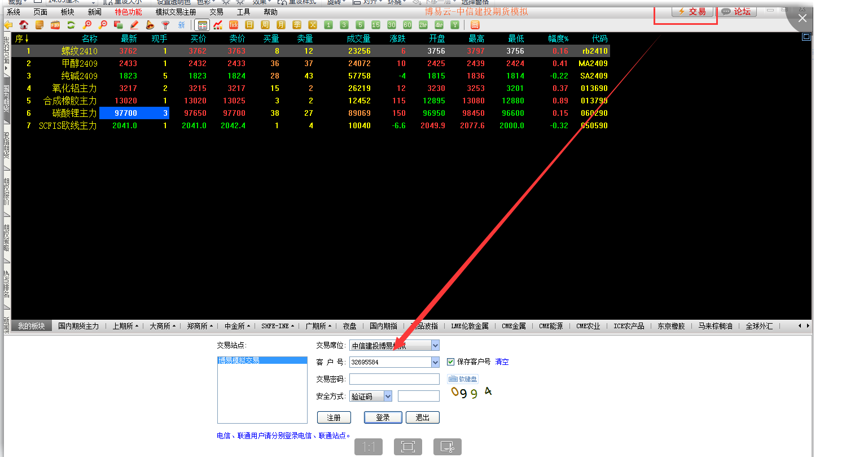868x457 pixels.
Task: Select the 15-minute period button
Action: point(376,25)
